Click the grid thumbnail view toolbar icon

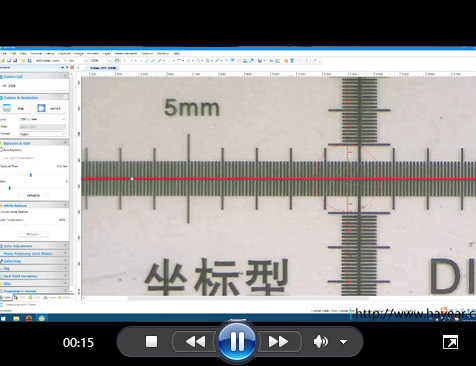pyautogui.click(x=29, y=61)
